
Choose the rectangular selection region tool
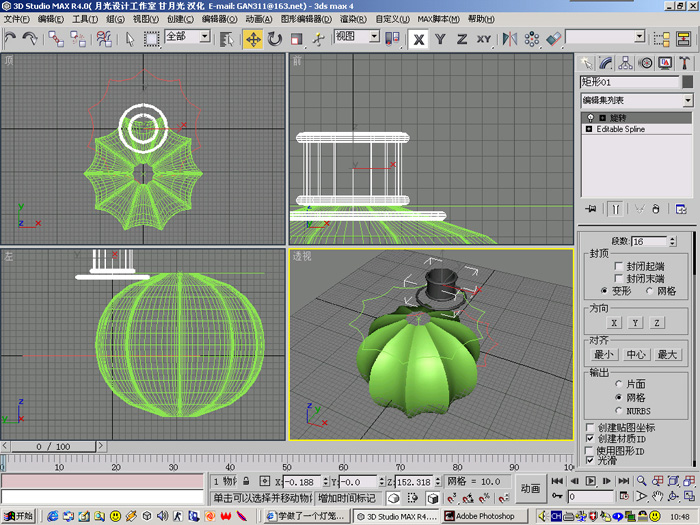point(151,39)
